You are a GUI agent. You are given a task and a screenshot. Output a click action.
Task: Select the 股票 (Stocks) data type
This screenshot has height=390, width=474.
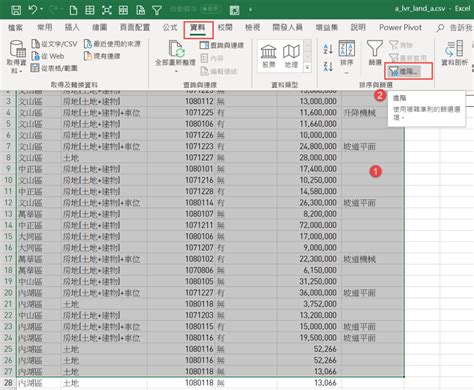click(x=269, y=56)
